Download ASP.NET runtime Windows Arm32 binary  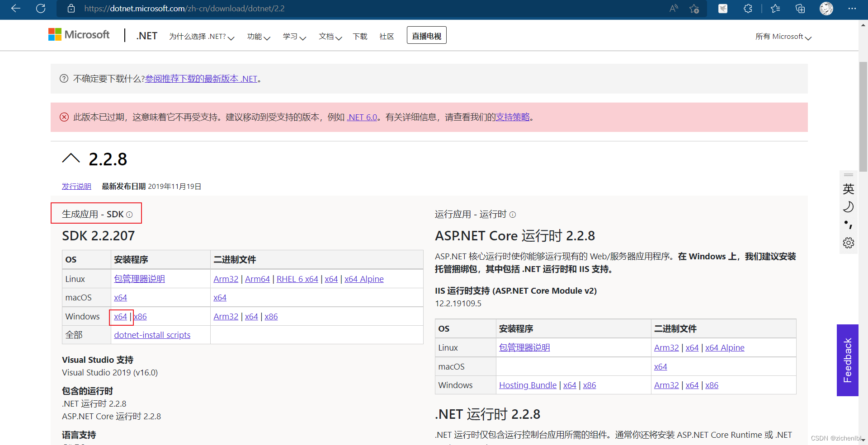coord(666,385)
